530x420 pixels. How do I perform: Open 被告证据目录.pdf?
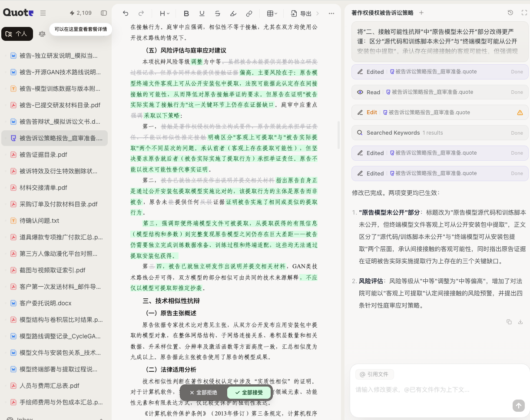tap(55, 155)
